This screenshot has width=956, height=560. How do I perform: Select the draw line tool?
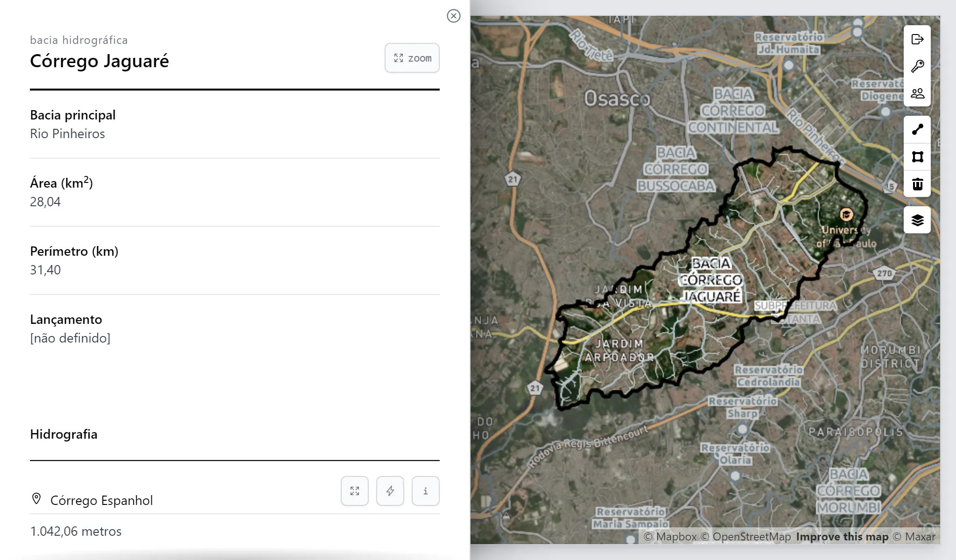(x=917, y=129)
